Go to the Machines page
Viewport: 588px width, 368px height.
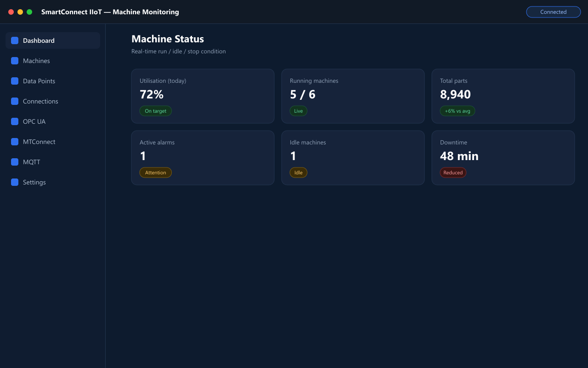tap(53, 61)
